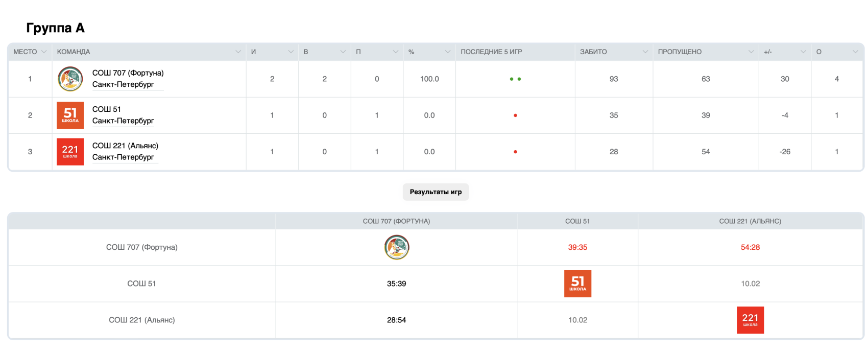Screen dimensions: 868x353
Task: Open the КОМАНДА column dropdown arrow
Action: (x=238, y=52)
